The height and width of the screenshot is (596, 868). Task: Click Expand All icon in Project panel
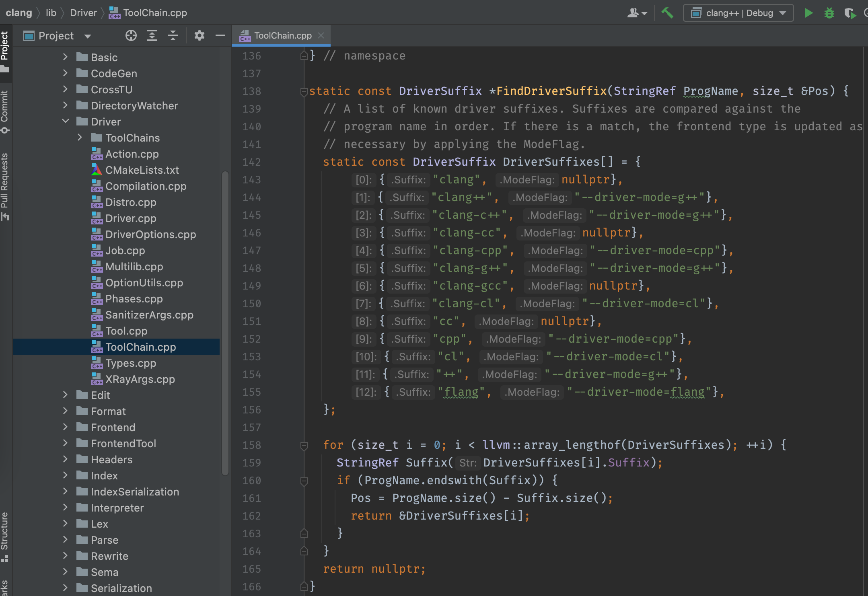[x=152, y=36]
